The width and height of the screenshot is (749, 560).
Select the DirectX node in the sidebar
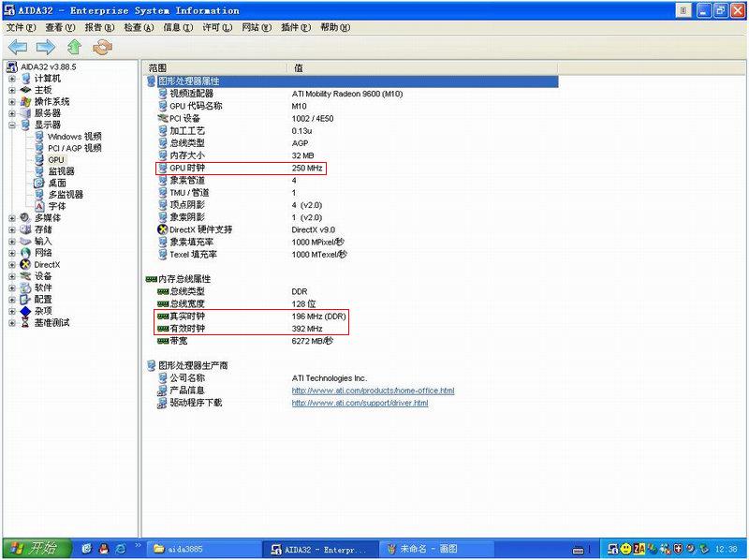[x=47, y=264]
